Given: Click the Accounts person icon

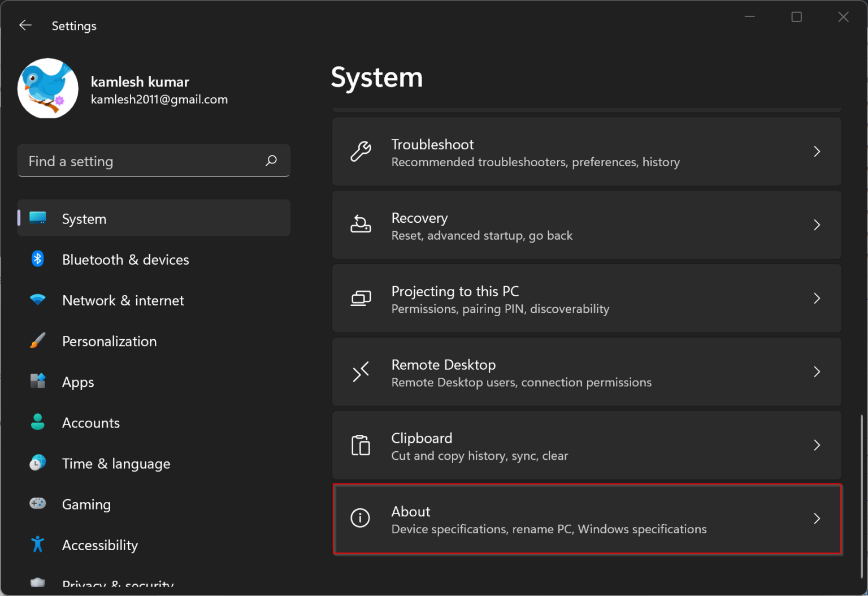Looking at the screenshot, I should click(x=37, y=422).
